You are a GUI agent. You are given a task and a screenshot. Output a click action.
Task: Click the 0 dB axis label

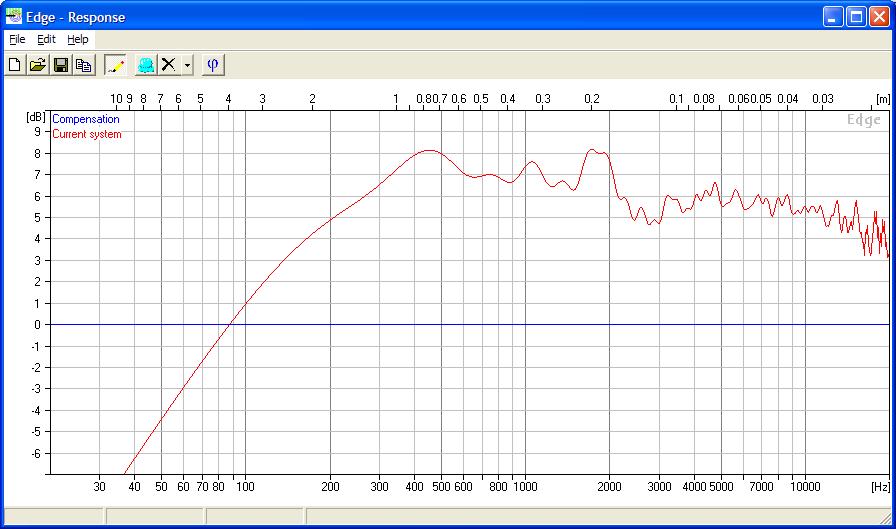pos(38,324)
